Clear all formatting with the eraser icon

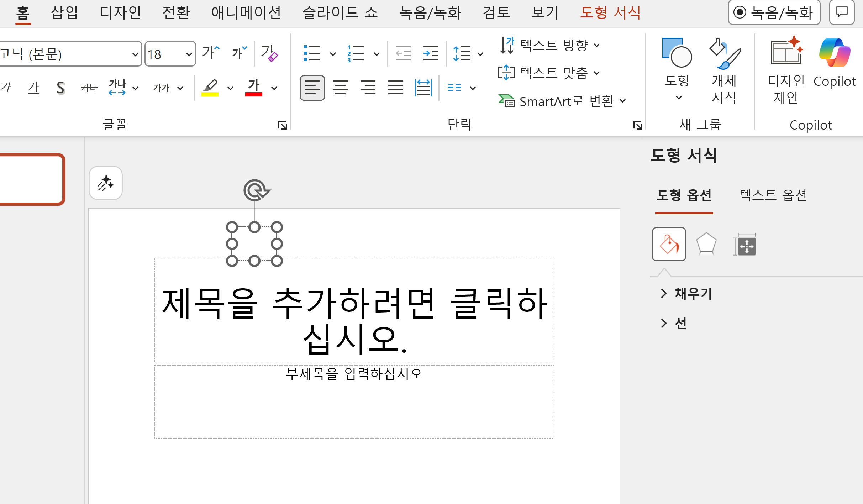point(269,54)
